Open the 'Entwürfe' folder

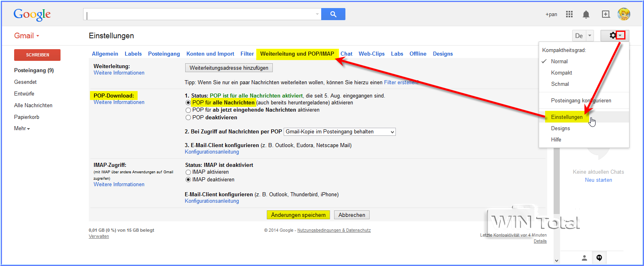coord(24,94)
